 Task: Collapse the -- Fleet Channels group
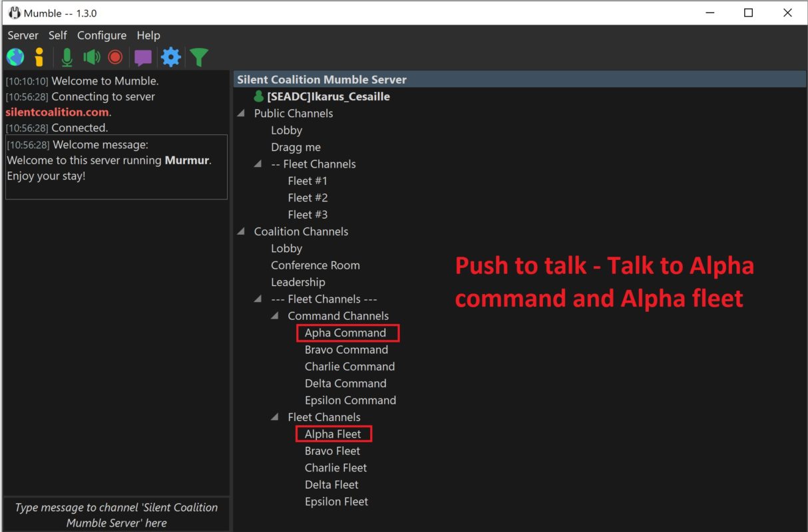click(258, 164)
